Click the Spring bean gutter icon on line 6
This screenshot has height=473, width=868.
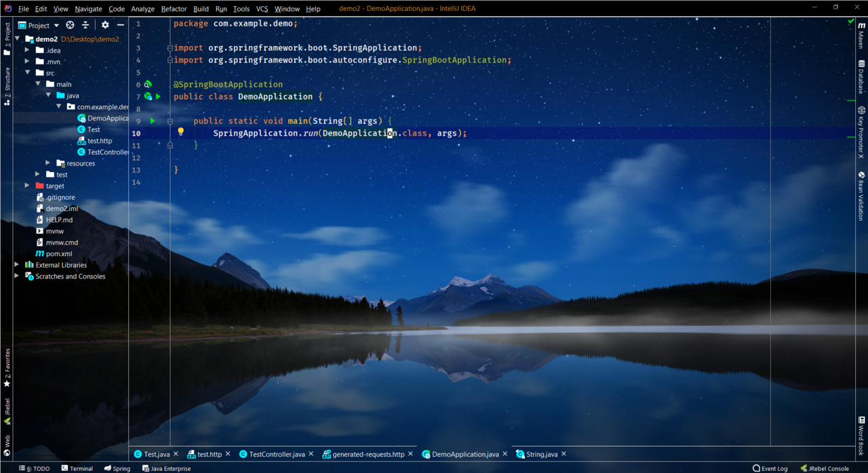(148, 85)
